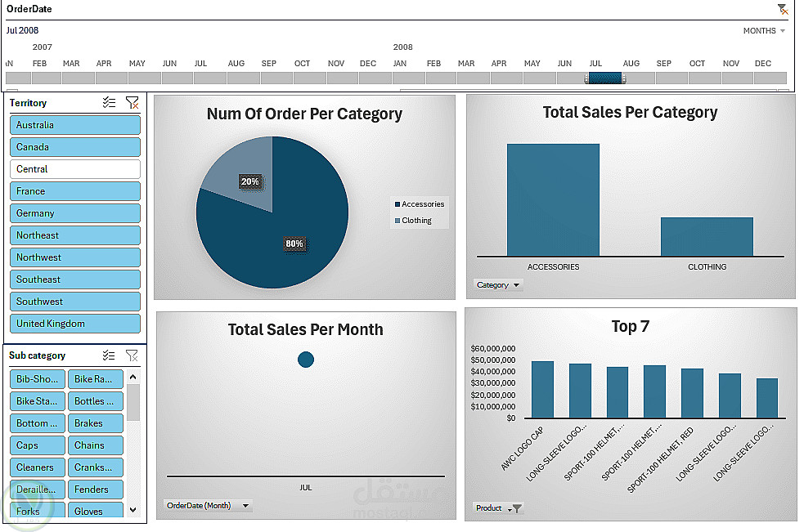
Task: Click the Sub category scroll up arrow
Action: tap(133, 378)
